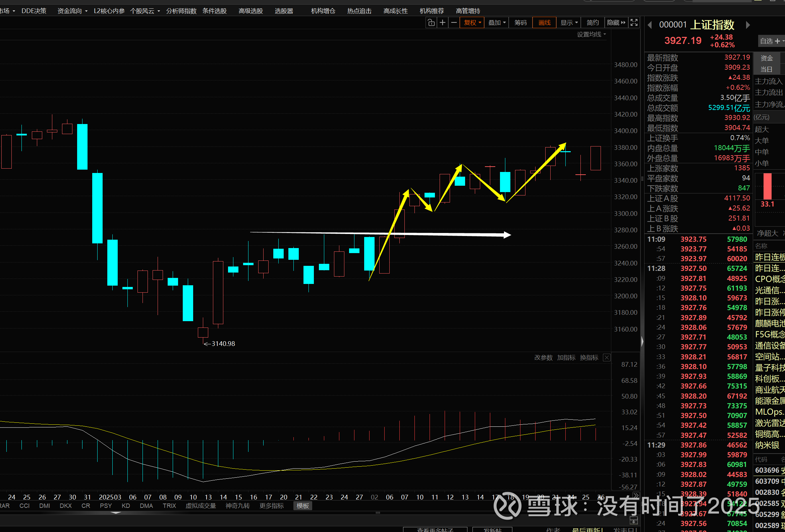Click 自选 + add to watchlist
Image resolution: width=785 pixels, height=532 pixels.
[771, 41]
